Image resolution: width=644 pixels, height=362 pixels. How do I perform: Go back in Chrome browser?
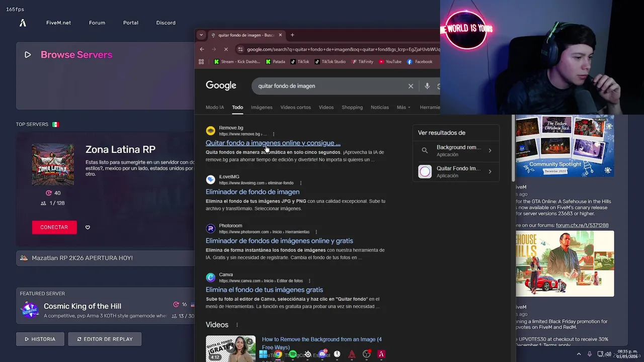click(x=202, y=49)
